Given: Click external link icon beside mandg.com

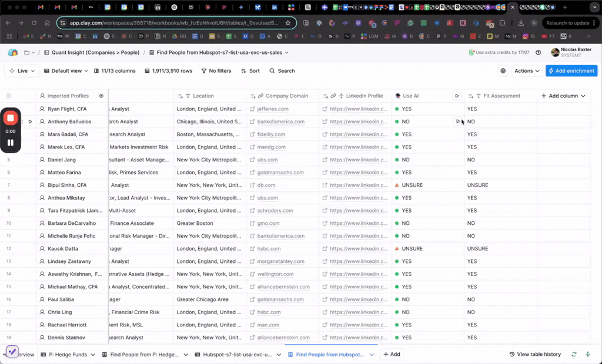Looking at the screenshot, I should pos(252,147).
